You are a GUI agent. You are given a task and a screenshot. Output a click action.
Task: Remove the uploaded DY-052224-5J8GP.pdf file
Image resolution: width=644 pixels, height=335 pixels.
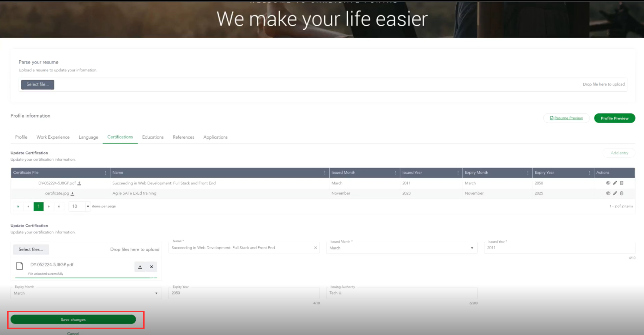click(152, 267)
